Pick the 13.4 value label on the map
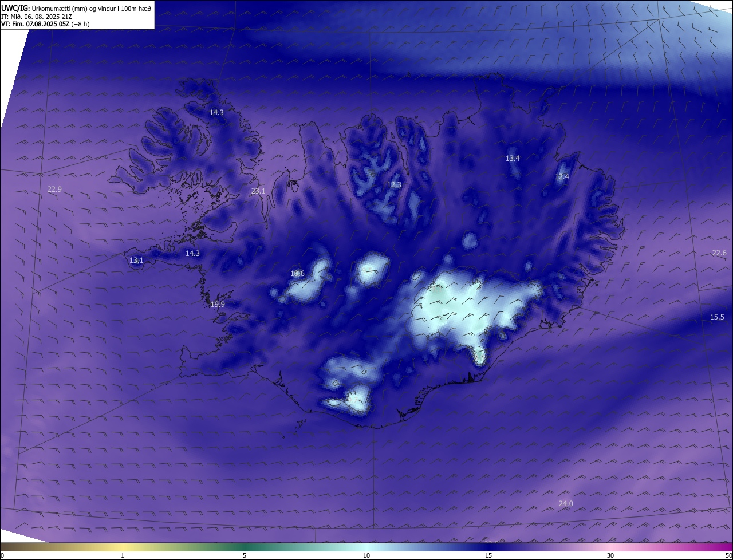 (513, 158)
